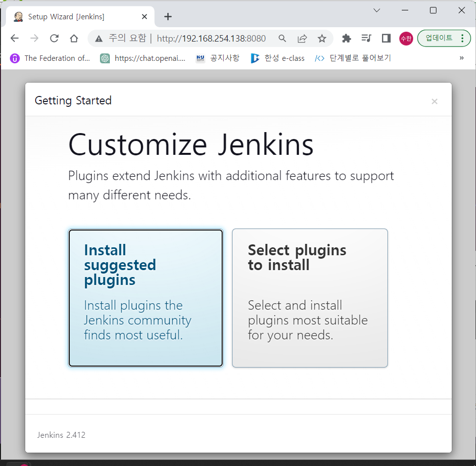Click the Getting Started title text
Viewport: 476px width, 466px height.
[73, 100]
